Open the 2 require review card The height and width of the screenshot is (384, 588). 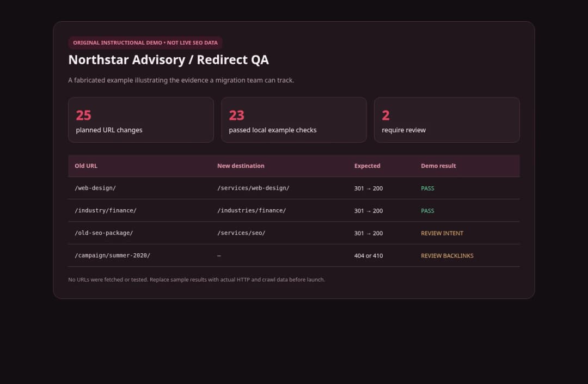[x=447, y=120]
